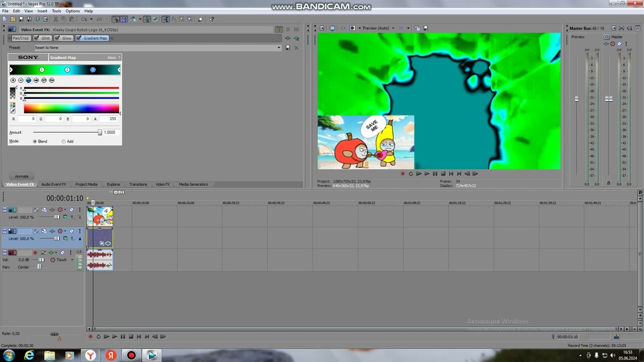Adjust the Amount slider handle
The width and height of the screenshot is (644, 362).
click(100, 132)
